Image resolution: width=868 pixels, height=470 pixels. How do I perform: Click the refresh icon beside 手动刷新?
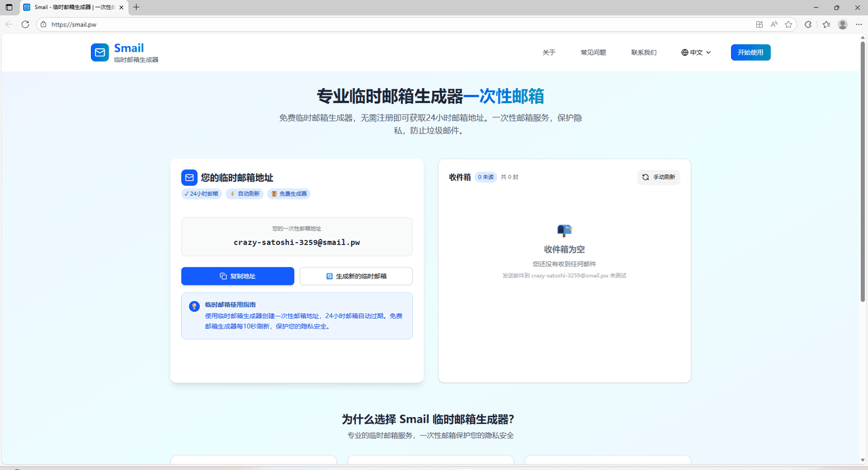coord(646,177)
